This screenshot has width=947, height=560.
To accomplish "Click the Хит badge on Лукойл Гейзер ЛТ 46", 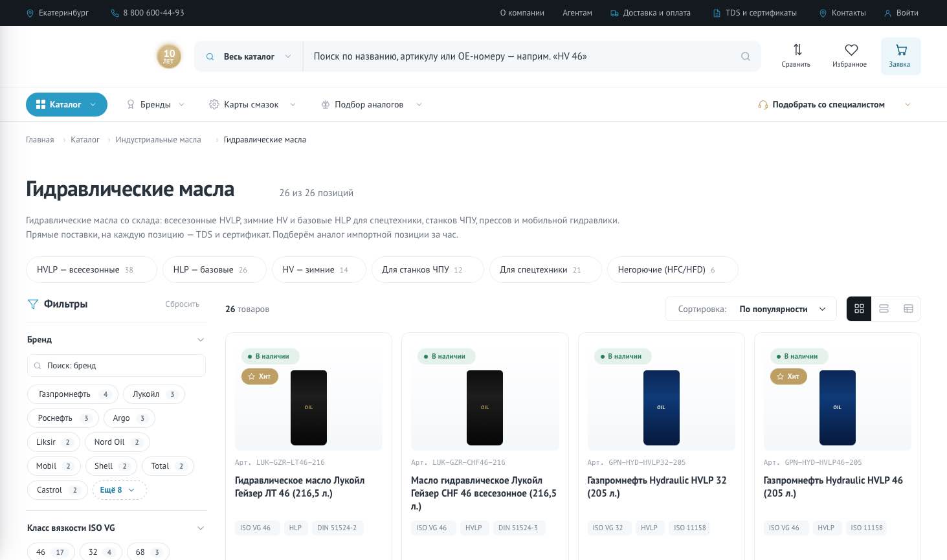I will coord(260,376).
